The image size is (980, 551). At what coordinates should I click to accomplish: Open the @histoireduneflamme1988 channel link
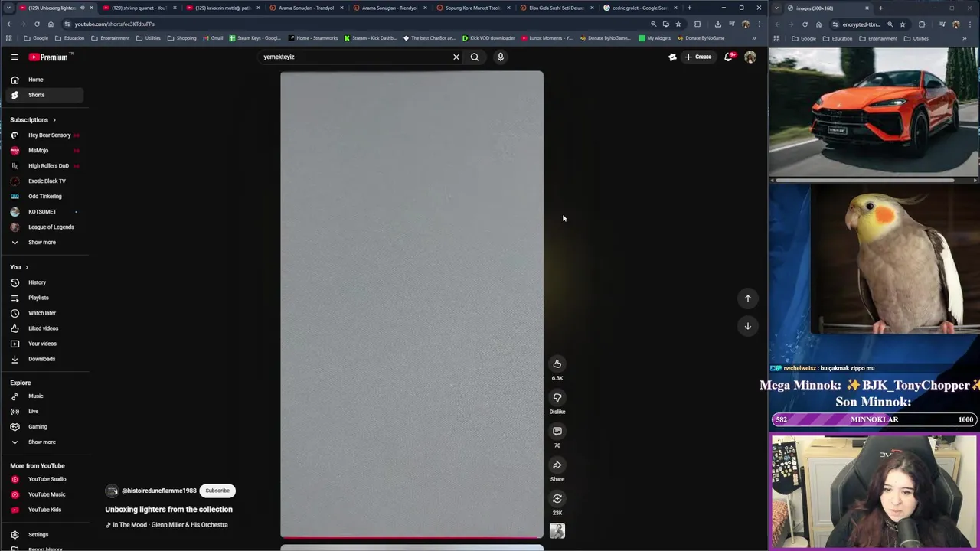click(159, 491)
